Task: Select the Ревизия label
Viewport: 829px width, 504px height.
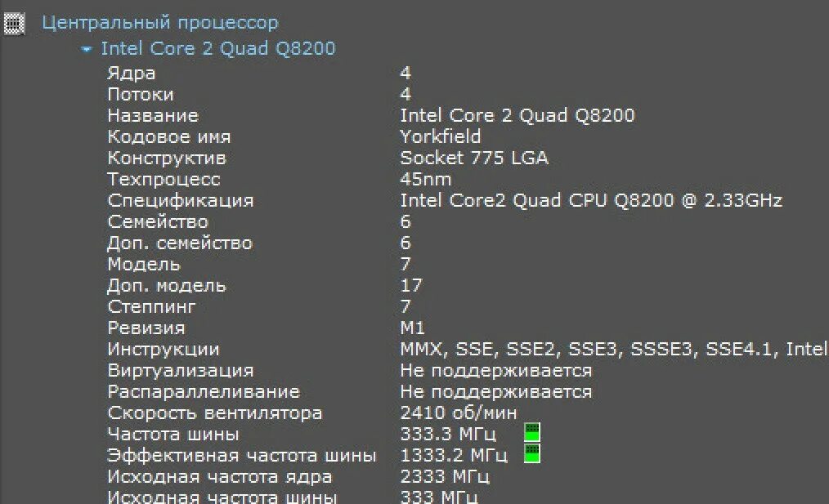Action: tap(146, 328)
